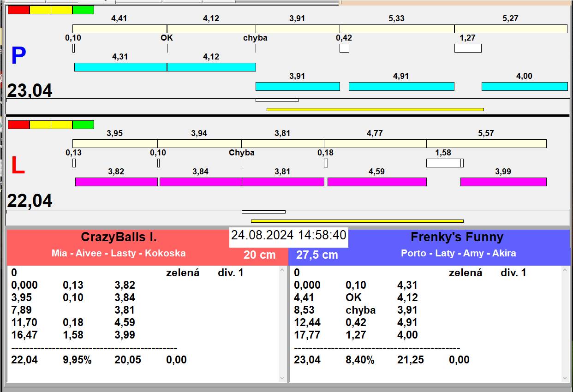Image resolution: width=573 pixels, height=392 pixels.
Task: Select the cream 4,41 bar in lane P
Action: point(119,29)
